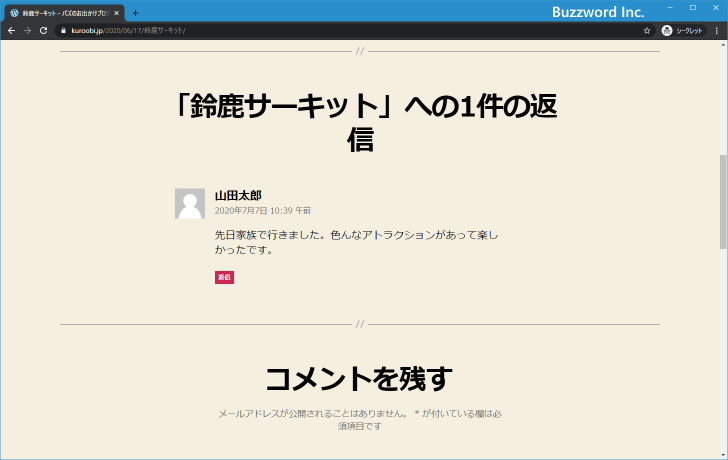Open a new tab with the plus button
This screenshot has width=728, height=460.
pyautogui.click(x=135, y=13)
